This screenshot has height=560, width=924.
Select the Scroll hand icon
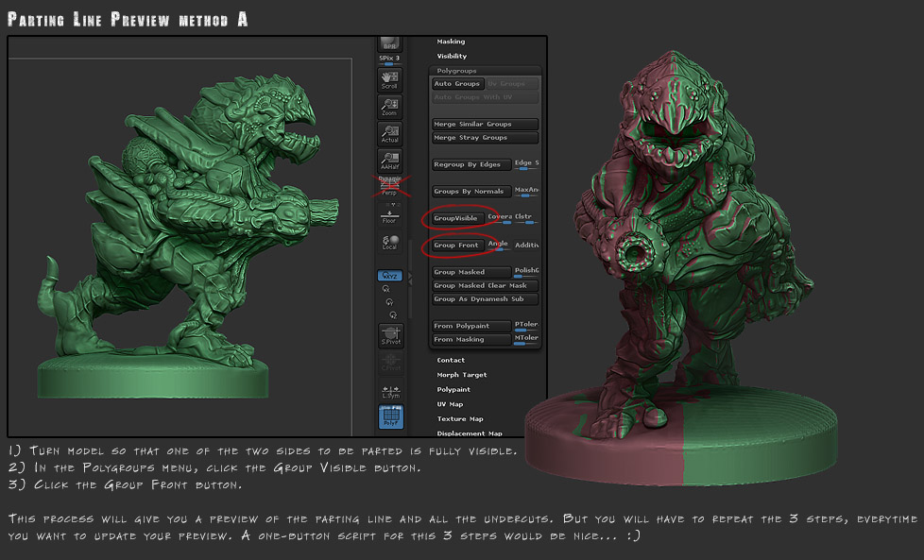coord(389,79)
